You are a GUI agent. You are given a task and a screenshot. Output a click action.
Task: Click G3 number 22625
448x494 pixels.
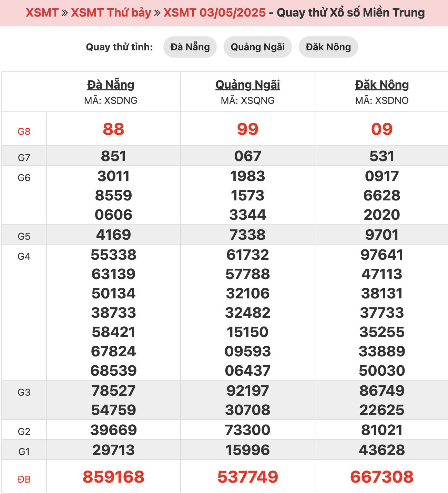(382, 410)
